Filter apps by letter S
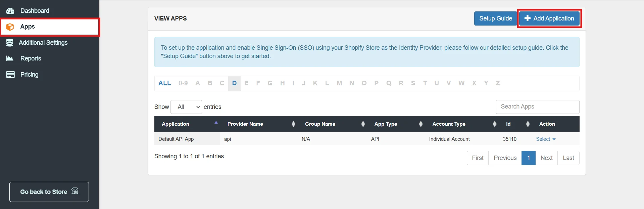 [x=413, y=83]
